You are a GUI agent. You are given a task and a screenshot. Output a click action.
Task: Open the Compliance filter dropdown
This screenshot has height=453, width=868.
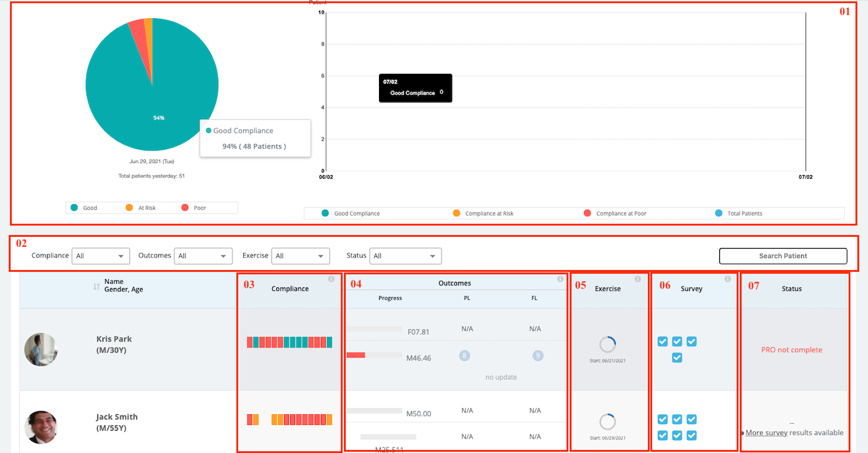101,256
